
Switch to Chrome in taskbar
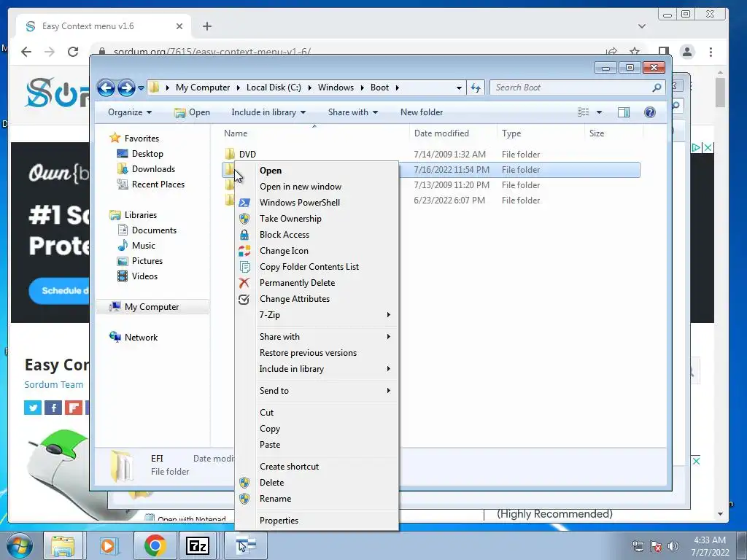[x=155, y=545]
